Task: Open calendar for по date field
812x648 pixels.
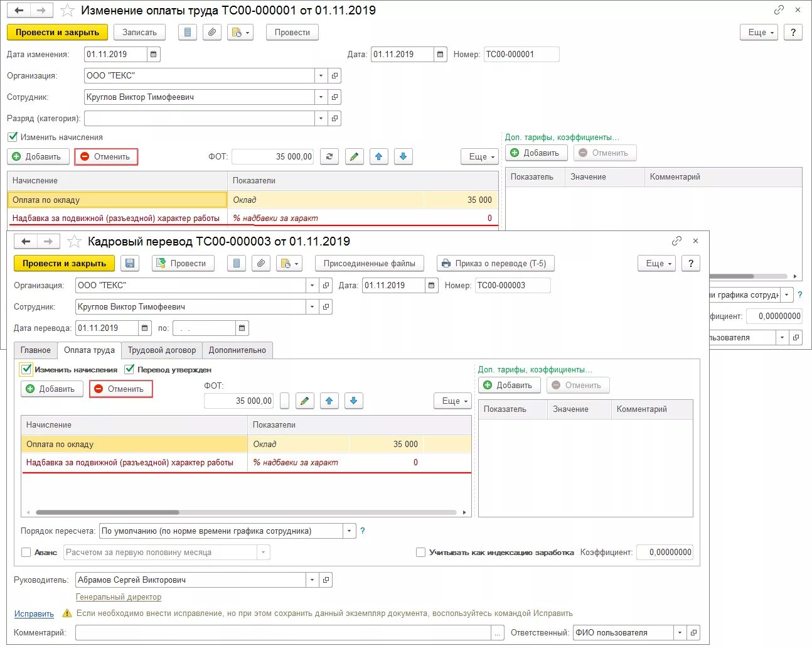Action: click(x=242, y=328)
